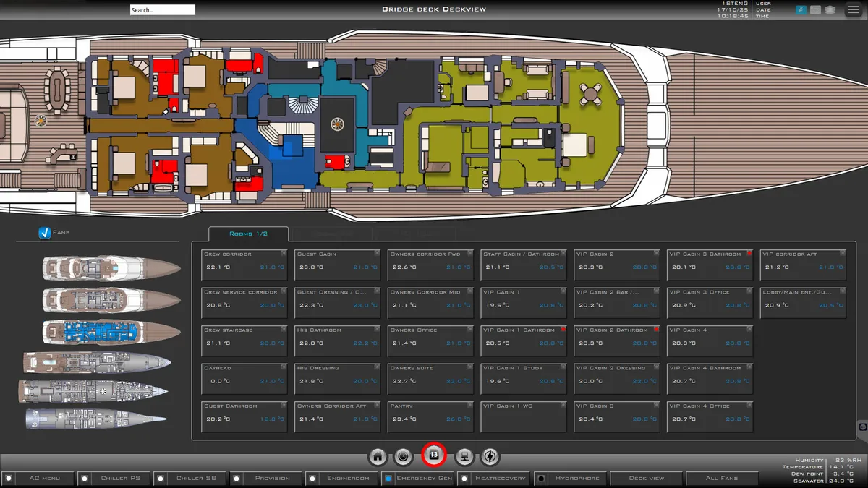Click the blue hashtag icon in top bar
868x488 pixels.
(801, 9)
